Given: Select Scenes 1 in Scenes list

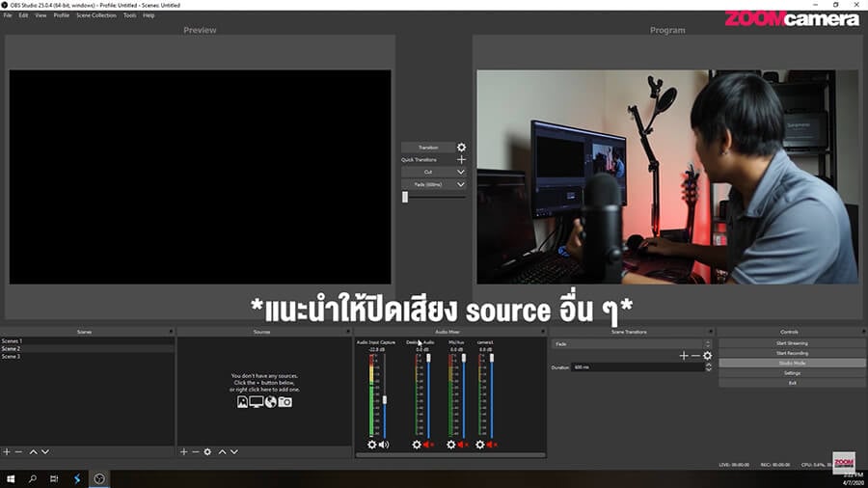Looking at the screenshot, I should [87, 341].
